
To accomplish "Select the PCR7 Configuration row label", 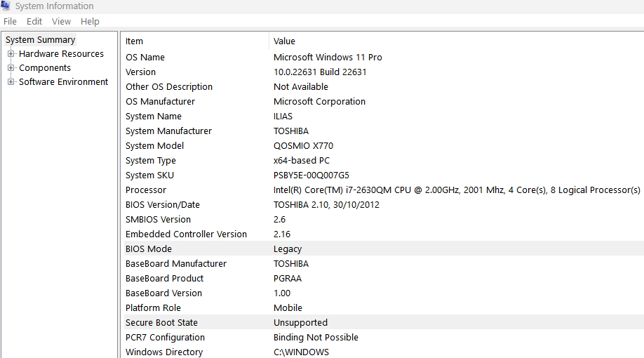I will [165, 338].
